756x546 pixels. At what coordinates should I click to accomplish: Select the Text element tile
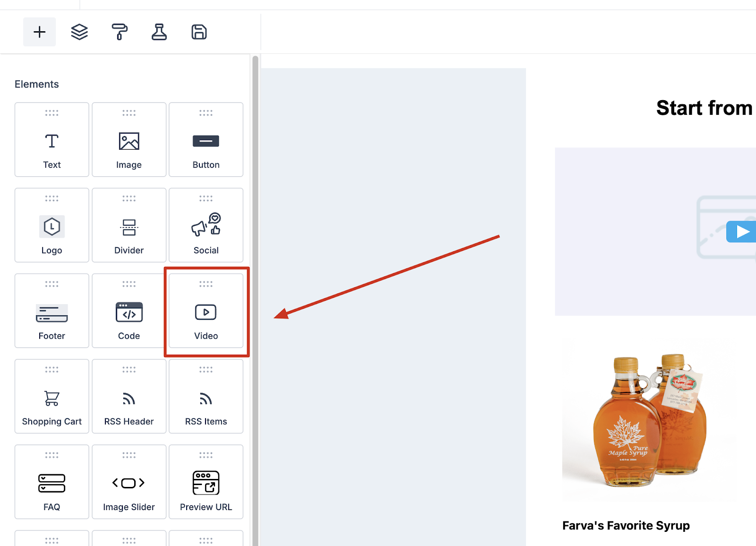(52, 140)
